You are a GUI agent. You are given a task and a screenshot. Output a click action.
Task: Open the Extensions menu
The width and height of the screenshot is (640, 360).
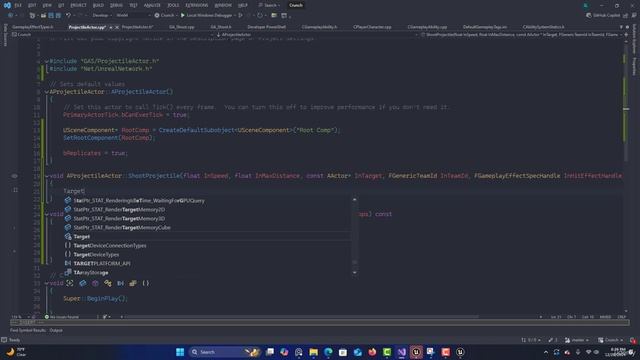pos(196,5)
